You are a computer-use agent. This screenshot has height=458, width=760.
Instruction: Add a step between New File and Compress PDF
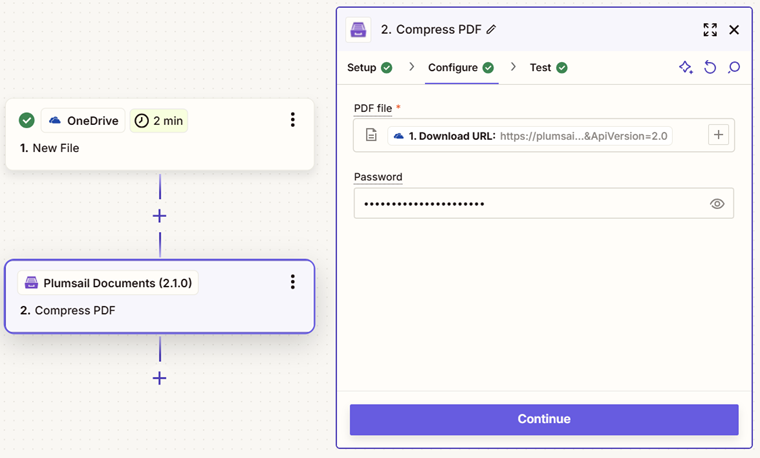tap(159, 216)
